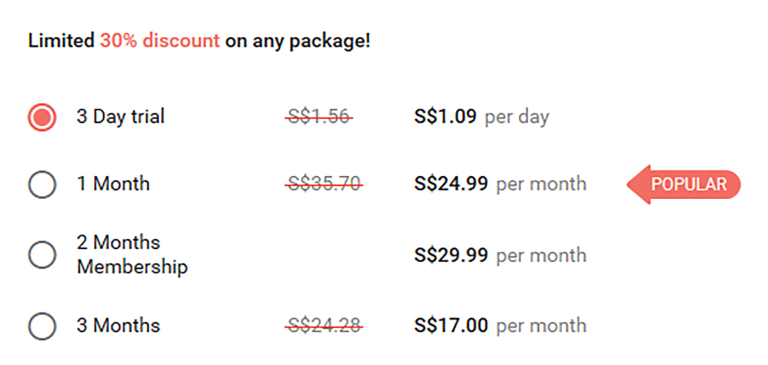Click the red '30% discount' text

coord(160,41)
